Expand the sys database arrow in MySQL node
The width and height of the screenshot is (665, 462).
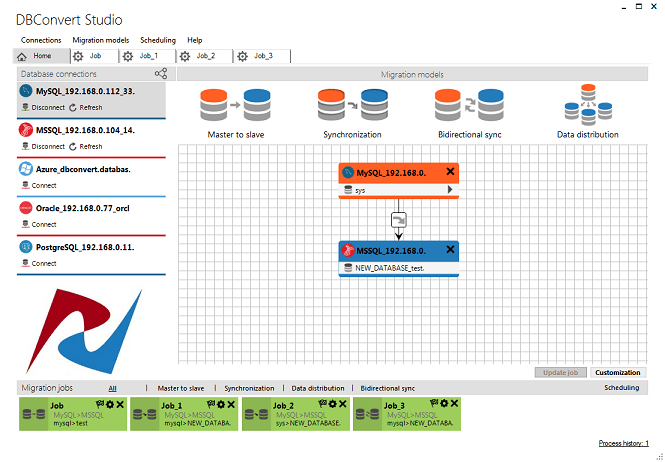pos(450,190)
